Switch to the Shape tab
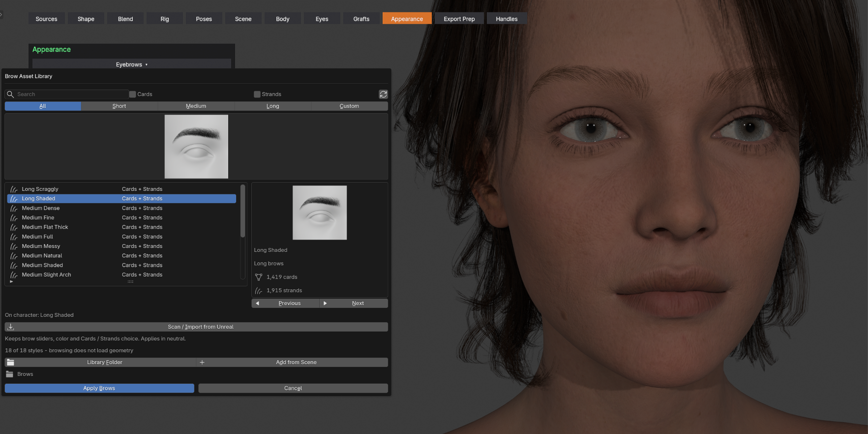This screenshot has height=434, width=868. pos(86,19)
